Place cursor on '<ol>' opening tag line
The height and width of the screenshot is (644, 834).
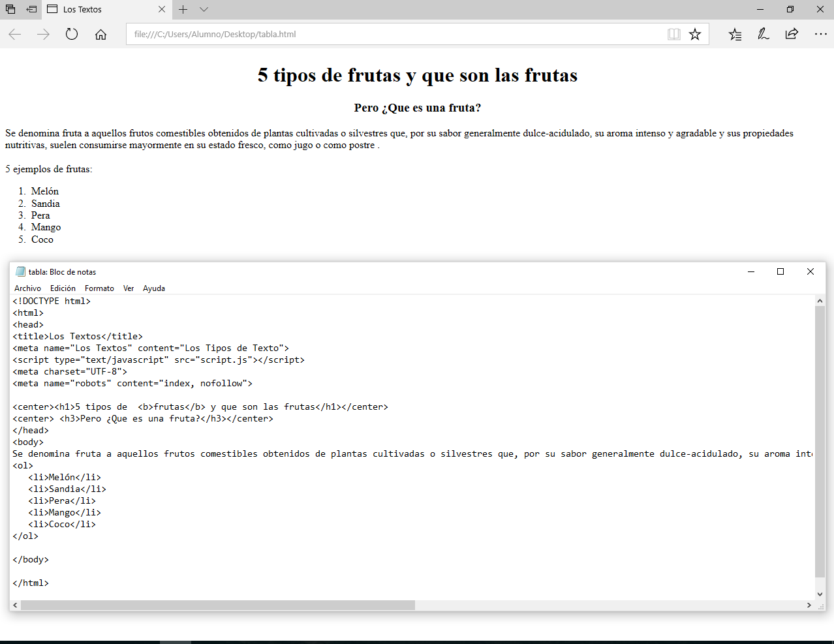[23, 465]
